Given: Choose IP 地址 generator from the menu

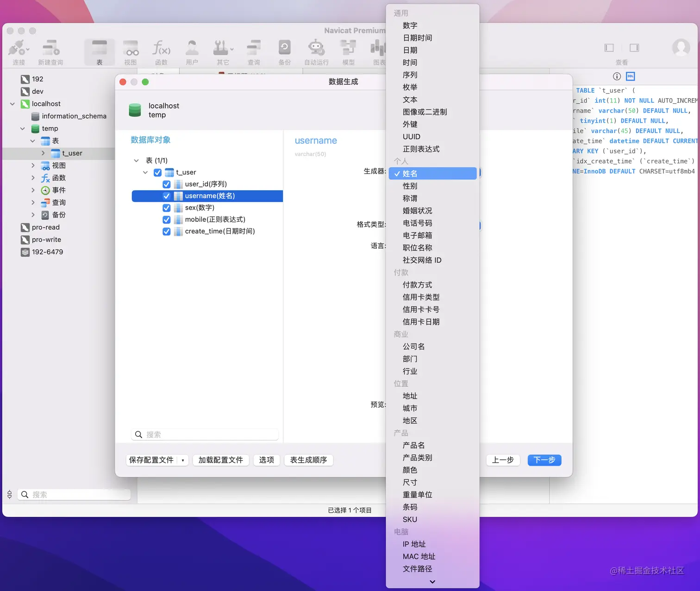Looking at the screenshot, I should coord(432,544).
